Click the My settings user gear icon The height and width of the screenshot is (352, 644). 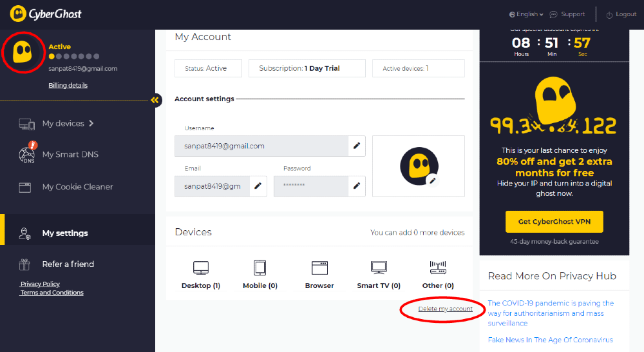pos(25,233)
